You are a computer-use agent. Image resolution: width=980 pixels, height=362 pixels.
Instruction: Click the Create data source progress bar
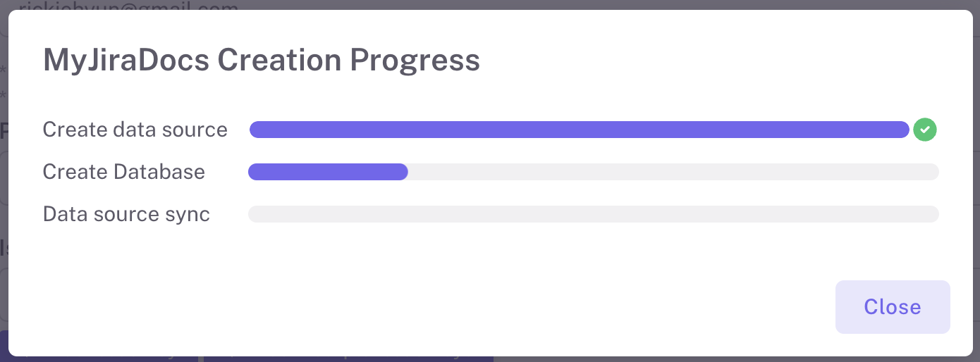pos(579,130)
